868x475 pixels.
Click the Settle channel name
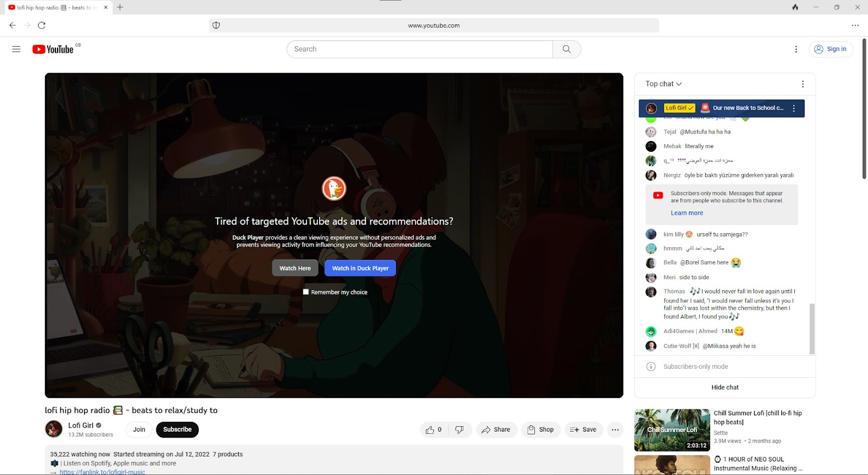click(x=721, y=433)
